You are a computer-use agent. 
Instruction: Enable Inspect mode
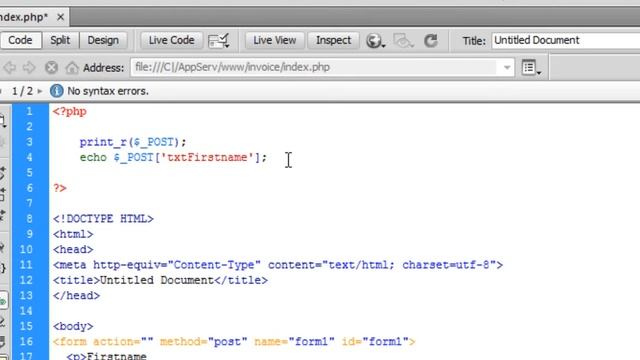coord(333,40)
